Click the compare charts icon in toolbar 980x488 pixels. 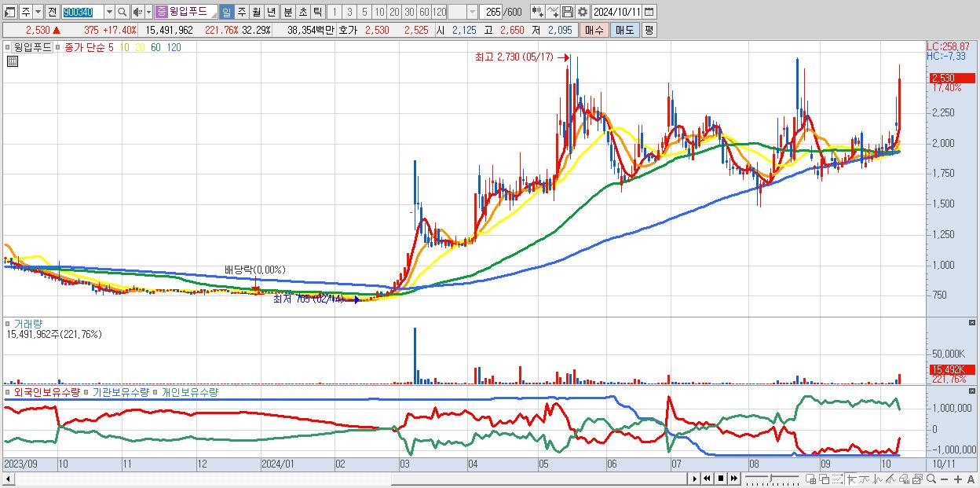click(x=537, y=12)
